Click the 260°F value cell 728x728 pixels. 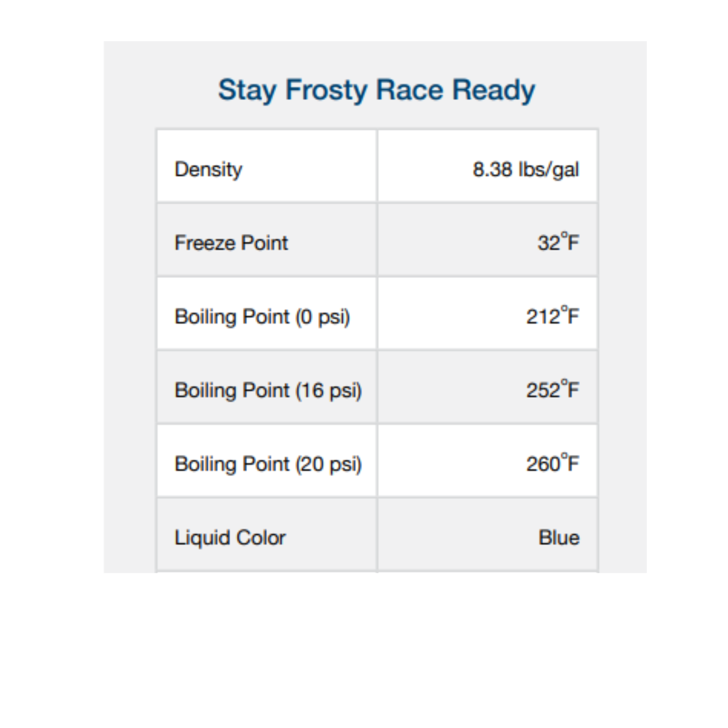pos(488,461)
